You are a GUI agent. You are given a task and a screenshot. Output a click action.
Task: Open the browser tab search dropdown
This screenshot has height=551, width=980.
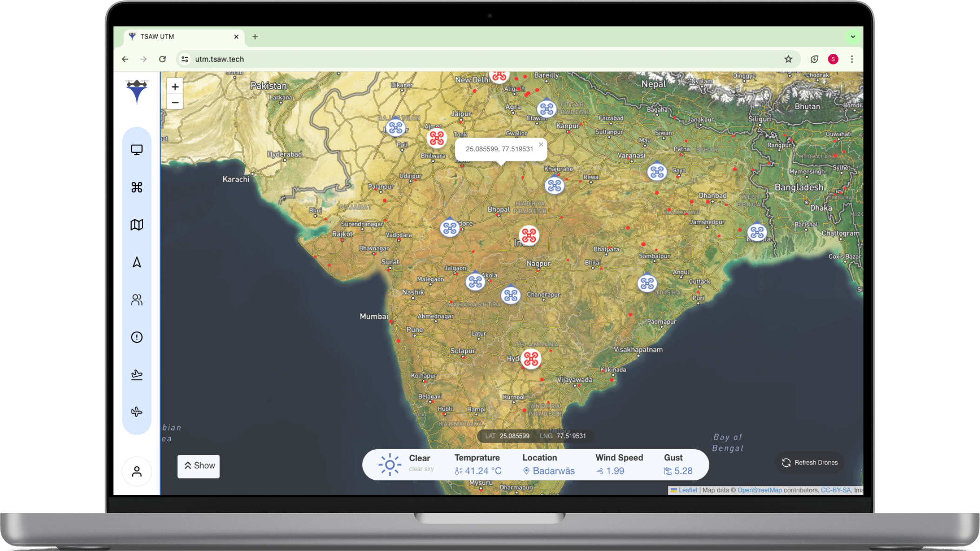coord(853,37)
